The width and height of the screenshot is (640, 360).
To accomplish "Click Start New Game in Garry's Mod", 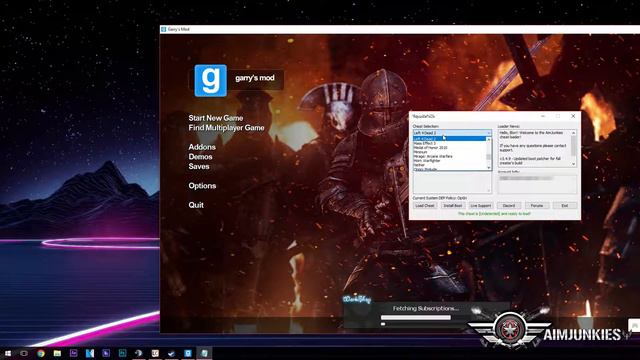I will click(216, 118).
